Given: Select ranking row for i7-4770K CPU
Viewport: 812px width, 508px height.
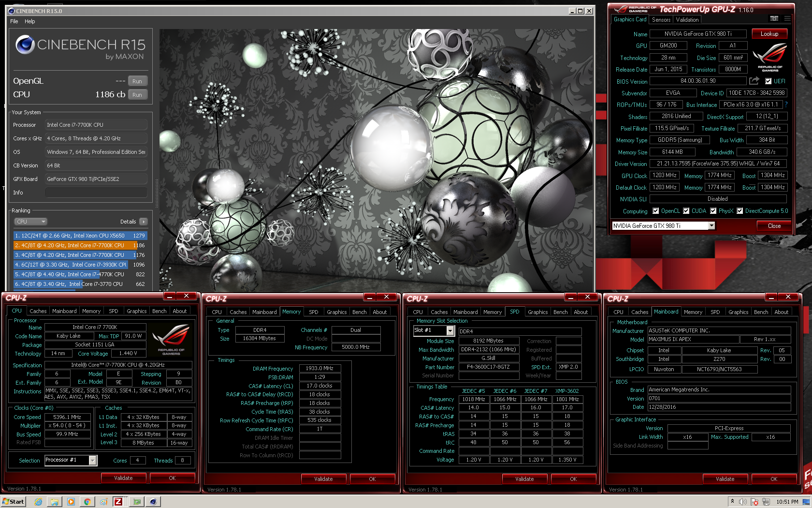Looking at the screenshot, I should pos(80,274).
